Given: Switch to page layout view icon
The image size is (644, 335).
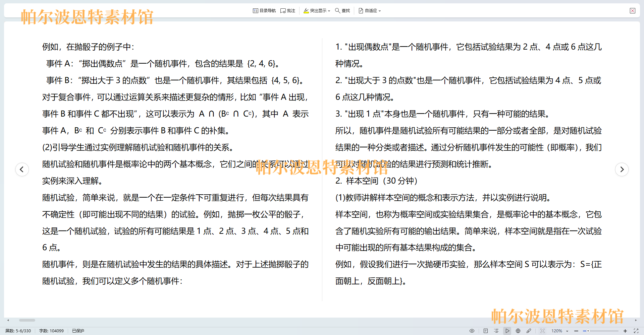Looking at the screenshot, I should [485, 331].
